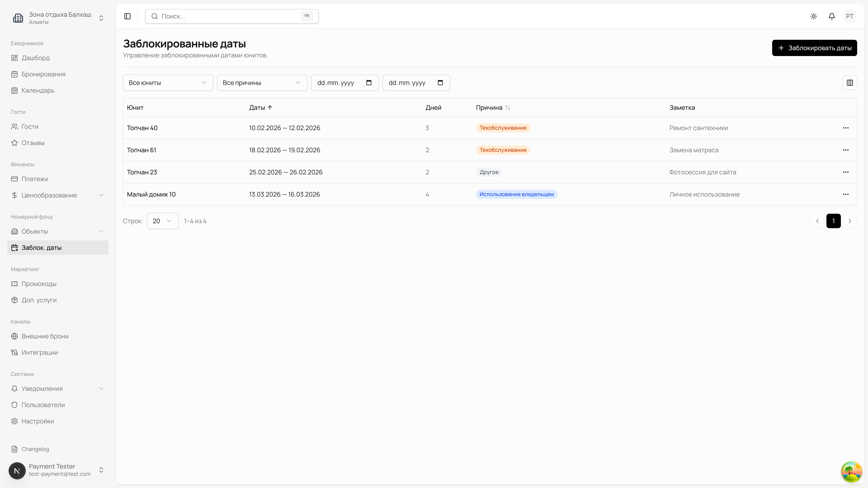Click the PT user avatar in the header
868x488 pixels.
849,16
